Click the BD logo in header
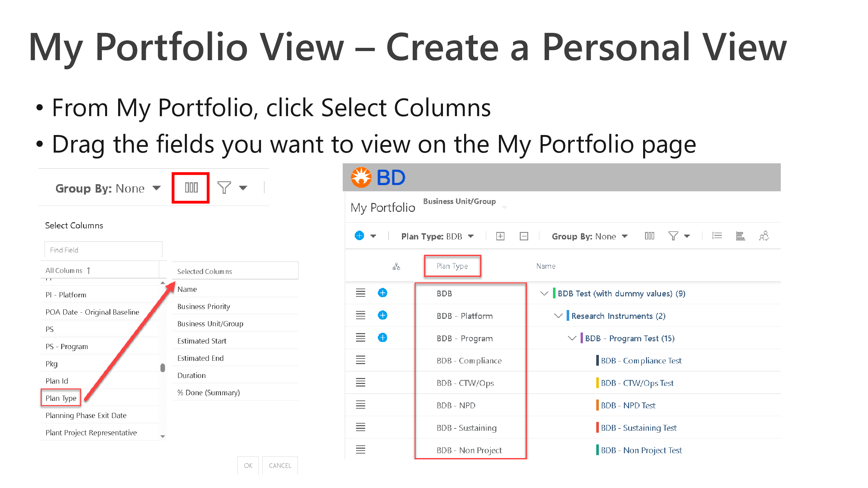Viewport: 868px width, 488px height. 378,177
